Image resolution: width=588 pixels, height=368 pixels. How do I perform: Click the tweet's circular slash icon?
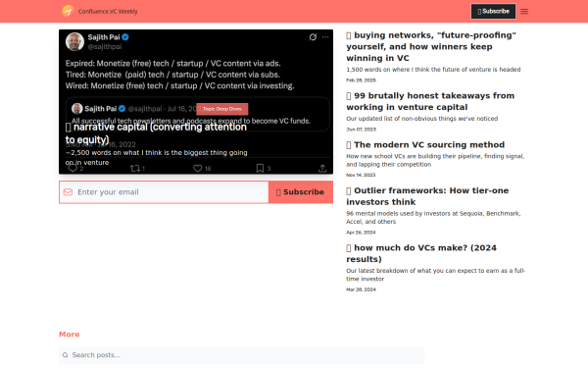313,37
